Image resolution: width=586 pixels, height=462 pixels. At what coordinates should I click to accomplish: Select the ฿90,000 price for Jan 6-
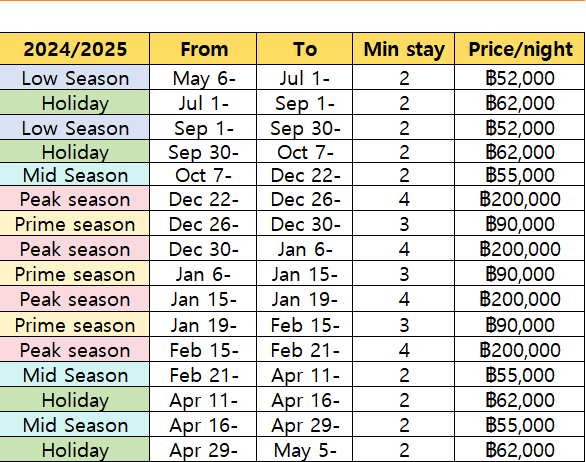[x=519, y=274]
